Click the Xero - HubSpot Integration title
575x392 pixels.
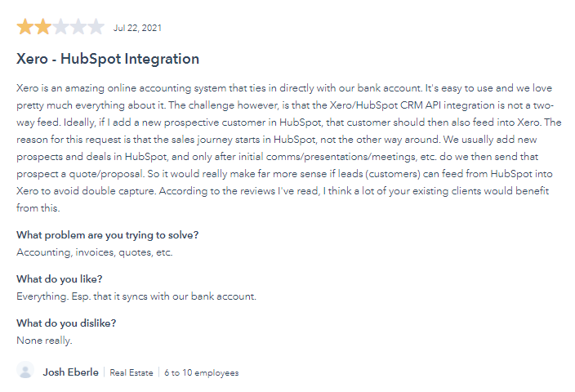(x=108, y=59)
